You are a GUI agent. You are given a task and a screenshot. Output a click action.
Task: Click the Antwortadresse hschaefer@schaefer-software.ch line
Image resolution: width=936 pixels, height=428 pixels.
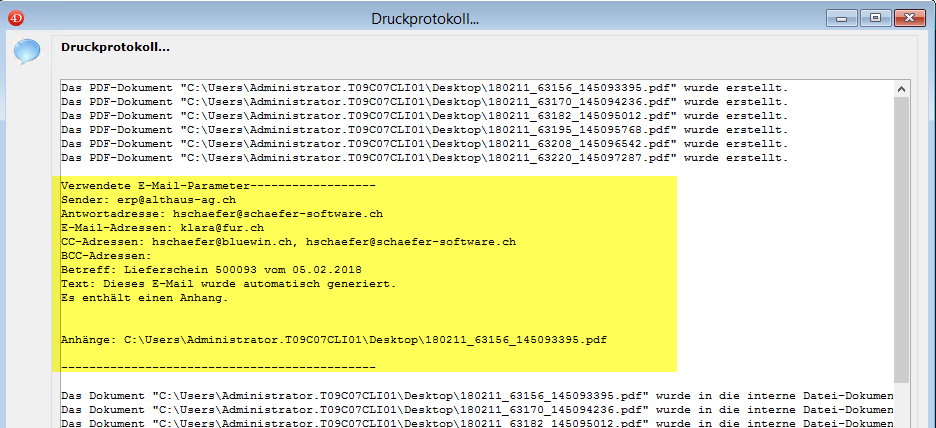(221, 214)
